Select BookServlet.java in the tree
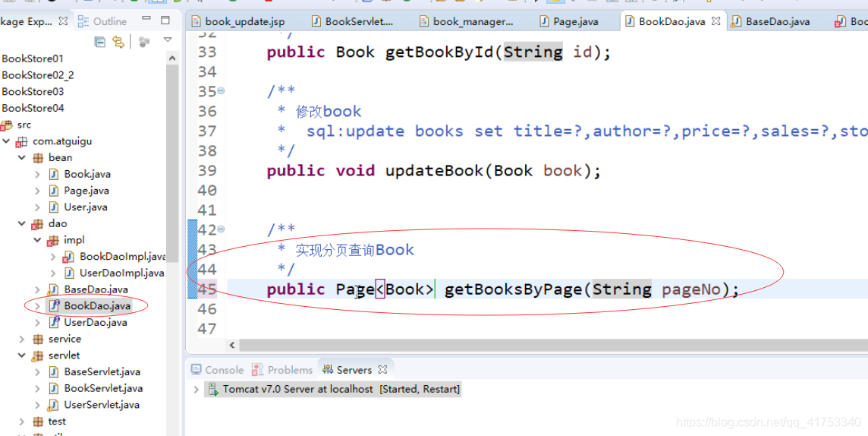Image resolution: width=868 pixels, height=436 pixels. [x=103, y=388]
